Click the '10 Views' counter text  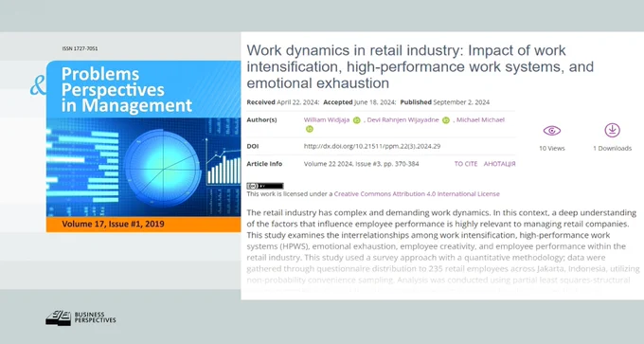(x=551, y=149)
